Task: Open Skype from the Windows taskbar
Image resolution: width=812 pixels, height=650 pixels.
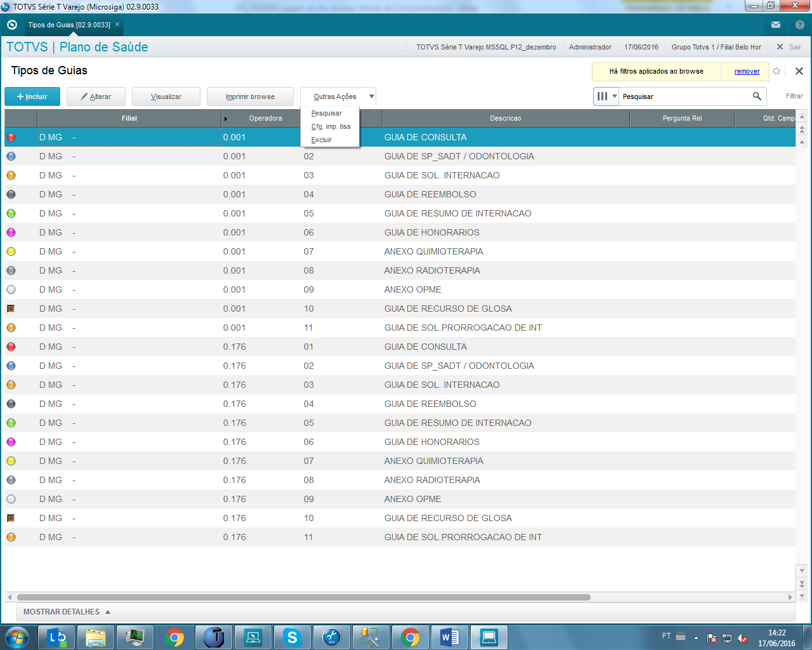Action: pyautogui.click(x=292, y=637)
